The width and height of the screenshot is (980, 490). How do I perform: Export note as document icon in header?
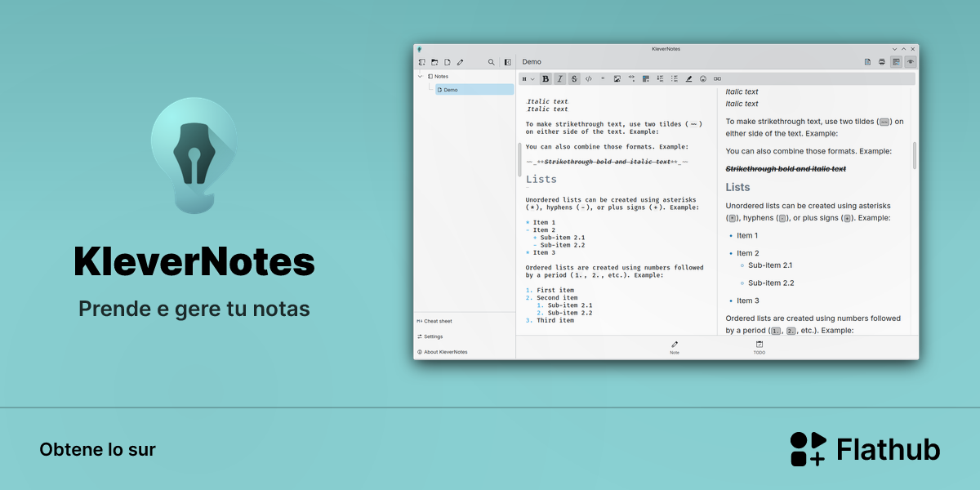867,62
